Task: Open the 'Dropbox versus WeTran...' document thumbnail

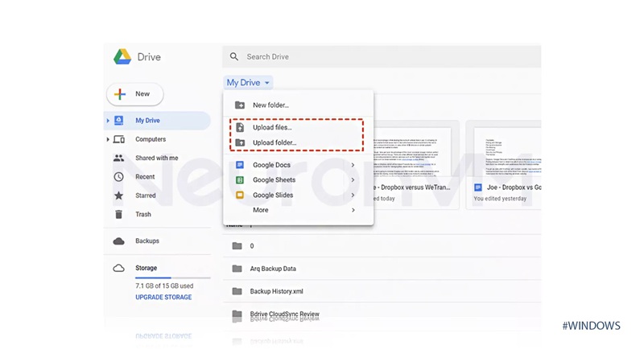Action: pyautogui.click(x=416, y=165)
